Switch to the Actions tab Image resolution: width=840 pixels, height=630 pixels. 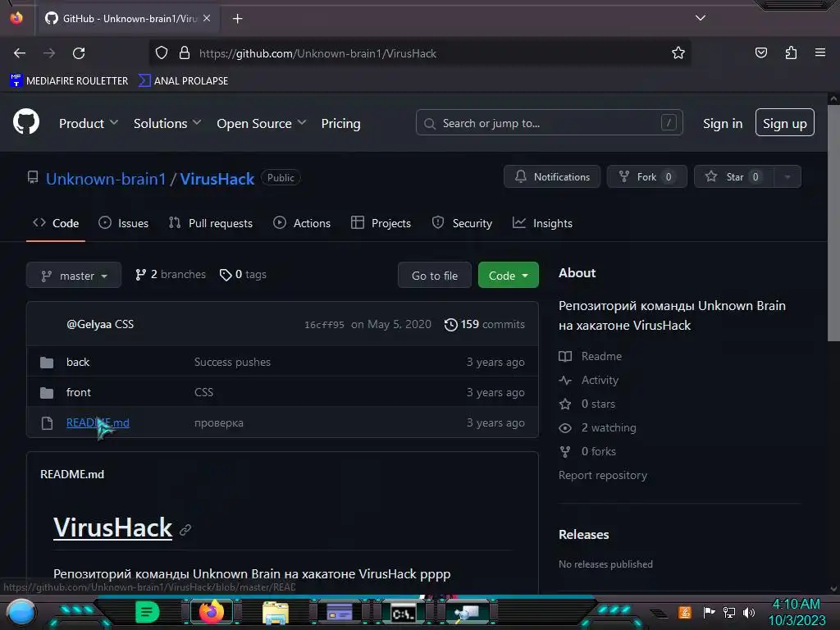click(302, 223)
